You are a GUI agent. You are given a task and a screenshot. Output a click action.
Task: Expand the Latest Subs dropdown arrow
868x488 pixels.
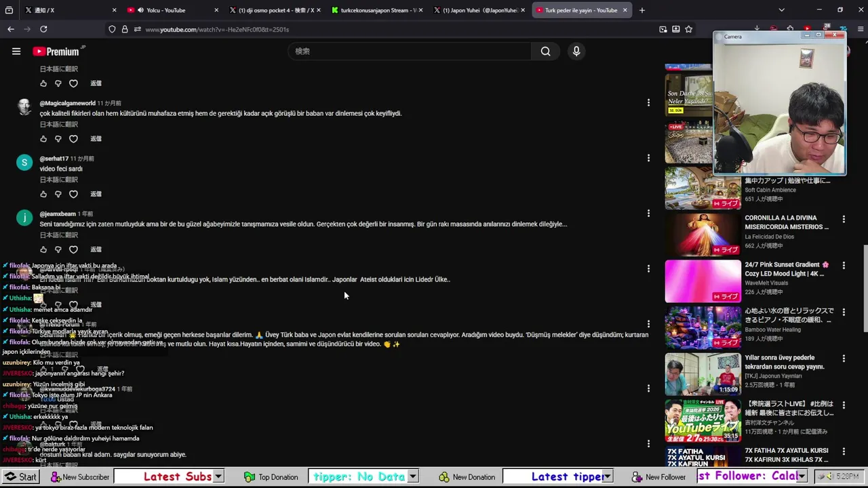point(218,477)
